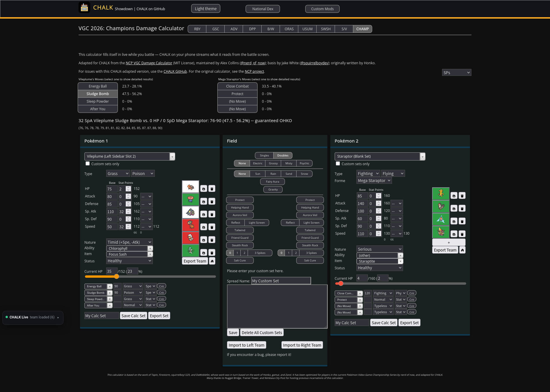This screenshot has width=550, height=392.
Task: Open Pokémon 1 Ability dropdown showing Chlorophyll
Action: coord(129,249)
